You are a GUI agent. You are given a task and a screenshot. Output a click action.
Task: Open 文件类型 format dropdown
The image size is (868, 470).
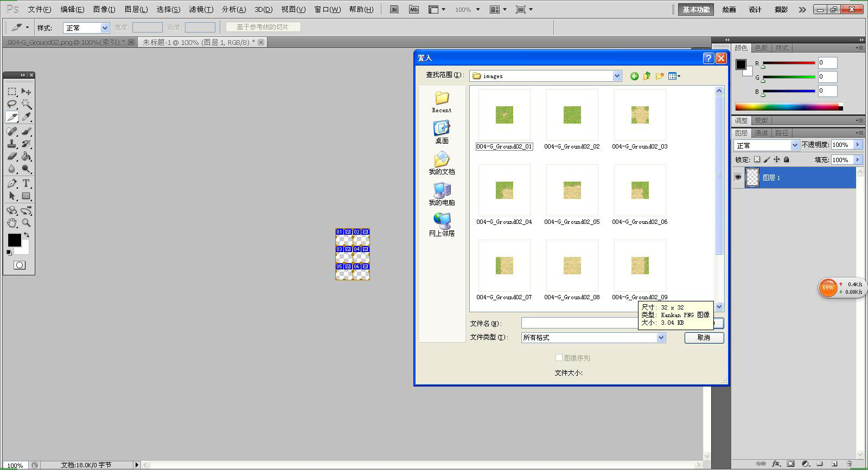coord(661,337)
